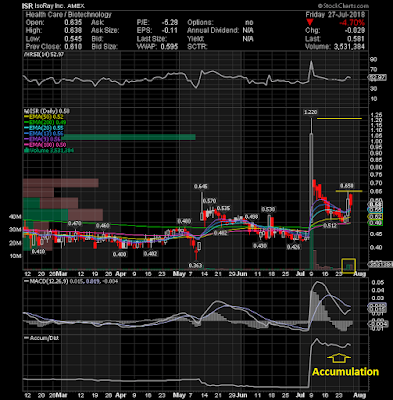Click the Annual Dividend label
393x400 pixels.
coord(213,30)
